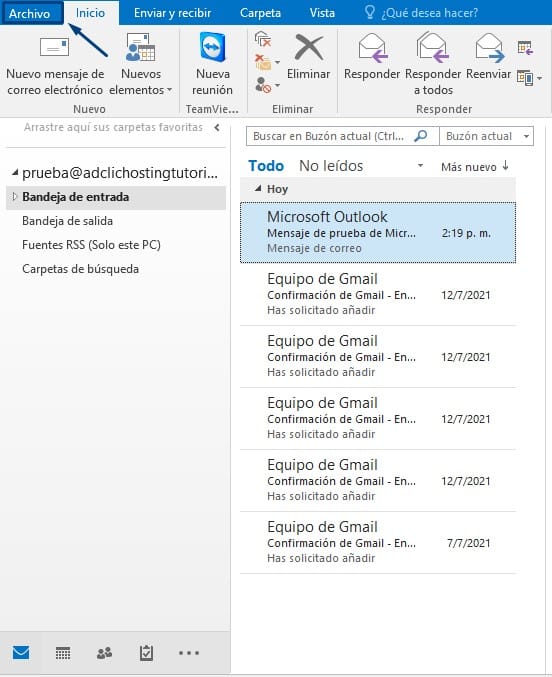
Task: Open the message filter dropdown arrow
Action: pos(420,166)
